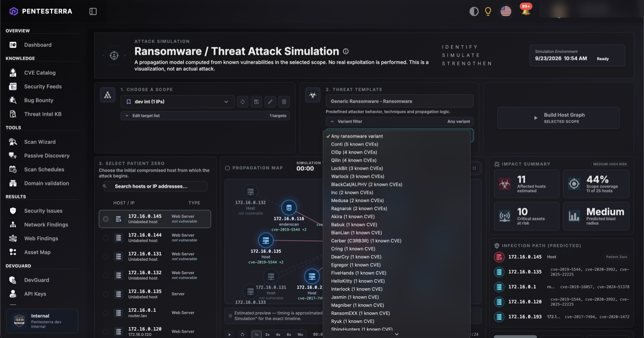
Task: Set playback speed to 1x
Action: pos(257,334)
